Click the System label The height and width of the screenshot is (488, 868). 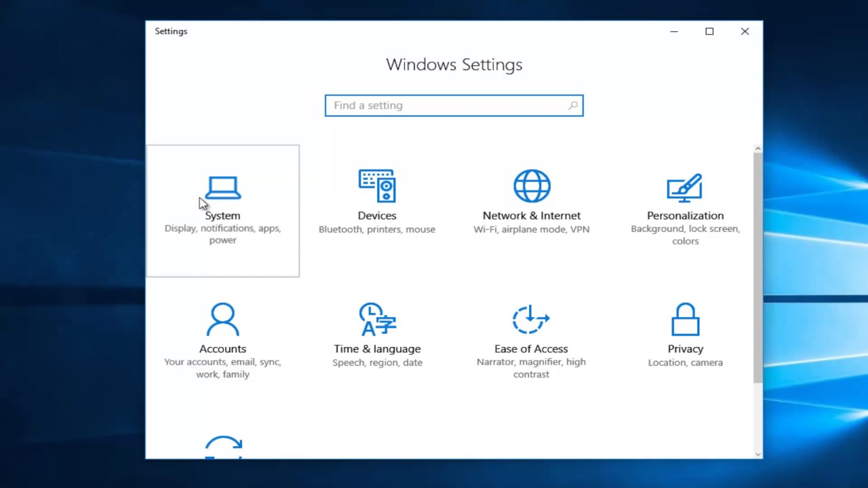tap(222, 216)
